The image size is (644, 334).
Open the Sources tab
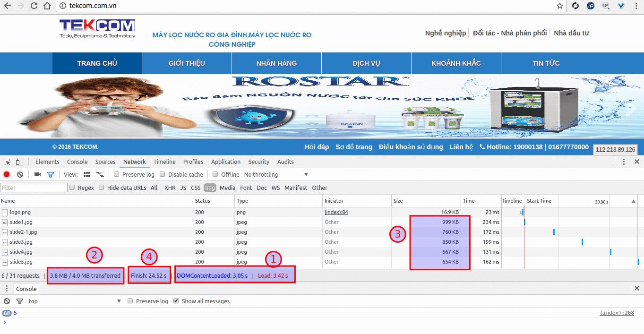click(105, 162)
